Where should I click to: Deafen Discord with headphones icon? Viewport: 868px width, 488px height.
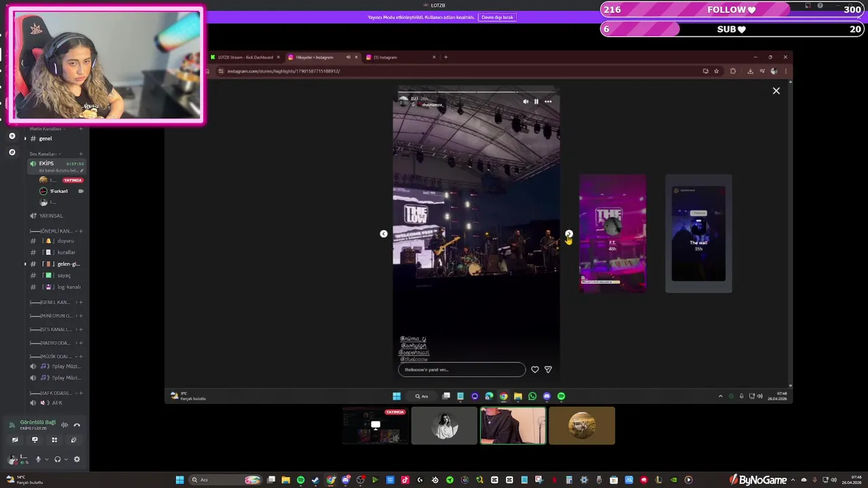point(58,459)
